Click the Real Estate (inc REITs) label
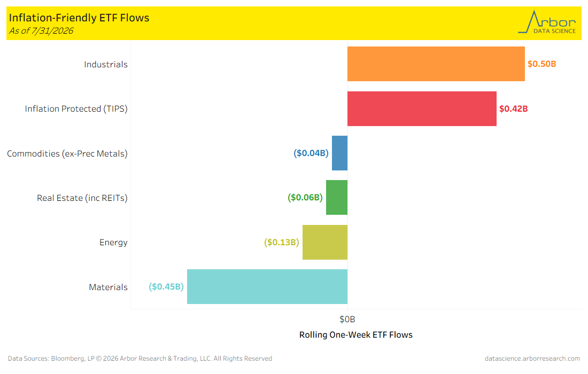The width and height of the screenshot is (588, 374). click(x=82, y=198)
